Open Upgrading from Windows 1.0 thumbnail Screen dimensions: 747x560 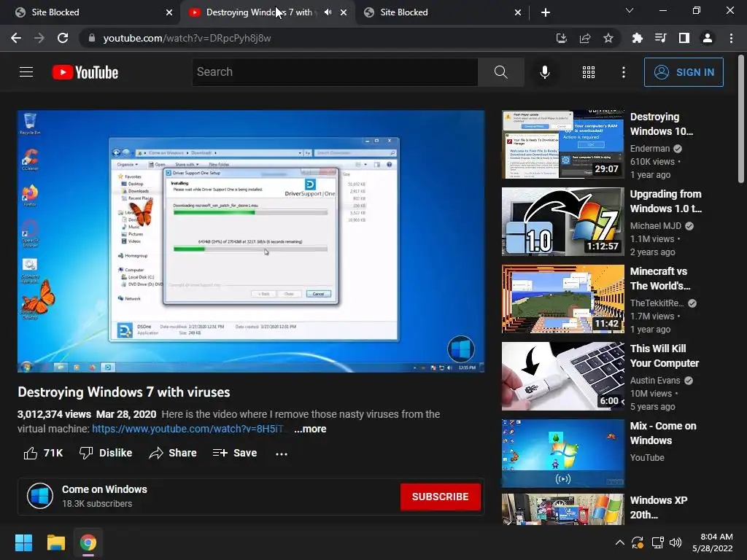click(x=562, y=222)
